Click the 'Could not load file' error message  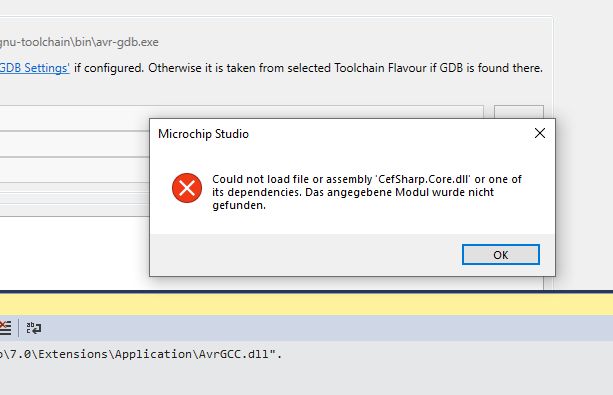[x=367, y=192]
